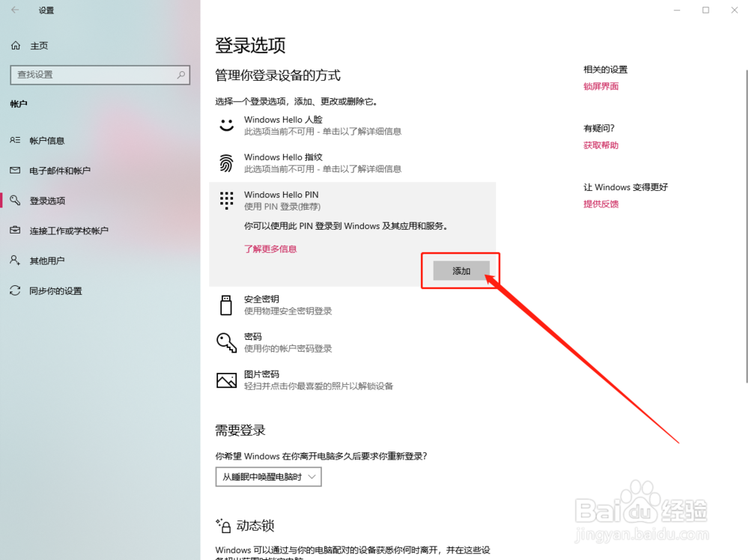The width and height of the screenshot is (749, 560).
Task: Open 同步你的设置 page
Action: 55,290
